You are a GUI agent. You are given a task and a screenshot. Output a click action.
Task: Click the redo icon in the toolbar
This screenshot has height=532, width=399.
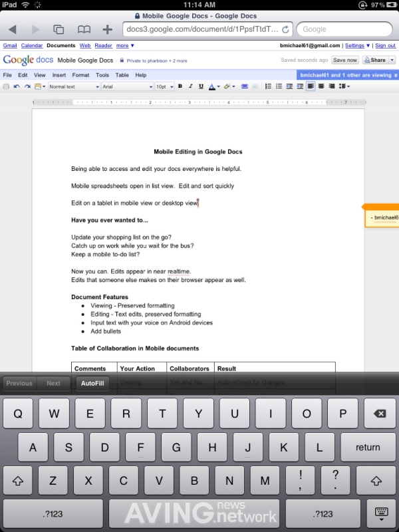point(27,86)
